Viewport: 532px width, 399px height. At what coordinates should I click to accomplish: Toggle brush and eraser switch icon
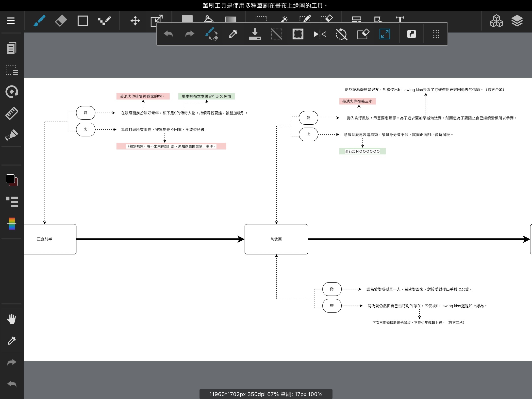click(x=212, y=34)
